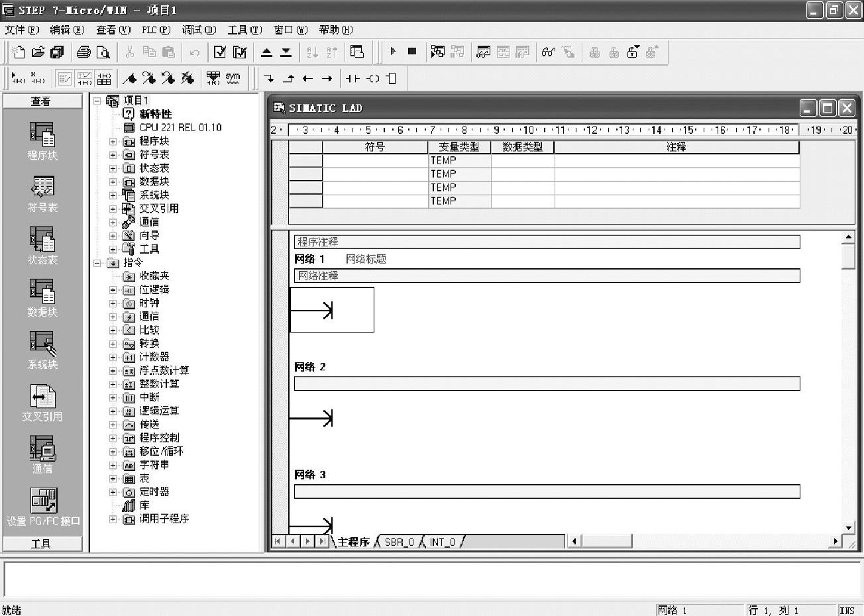The height and width of the screenshot is (616, 864).
Task: Open the 编辑(E) menu
Action: click(67, 30)
